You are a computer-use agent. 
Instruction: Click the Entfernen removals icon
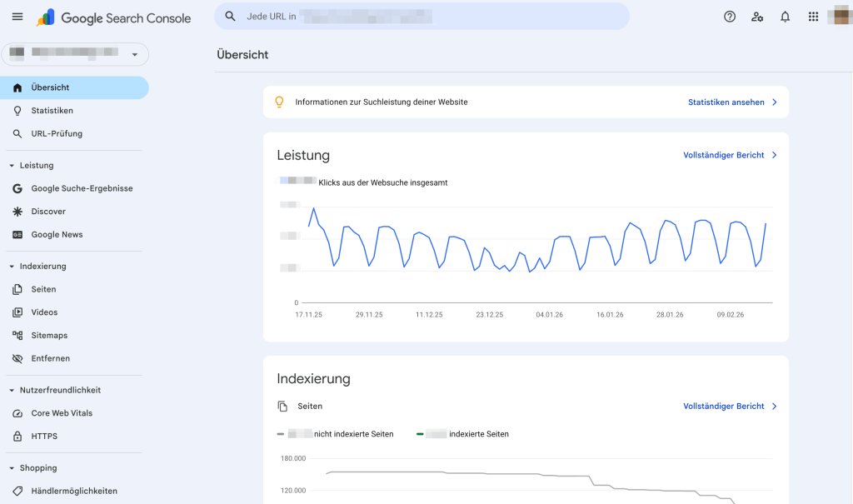[x=17, y=358]
